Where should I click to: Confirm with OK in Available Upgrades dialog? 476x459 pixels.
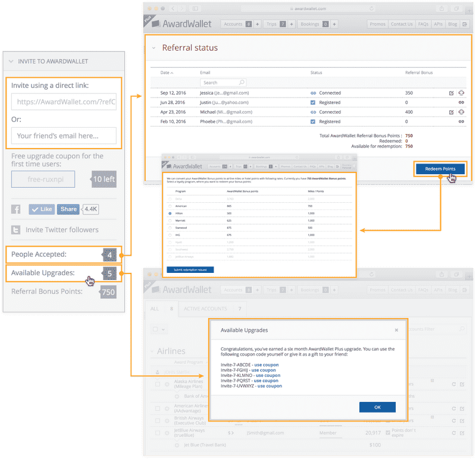click(x=377, y=407)
